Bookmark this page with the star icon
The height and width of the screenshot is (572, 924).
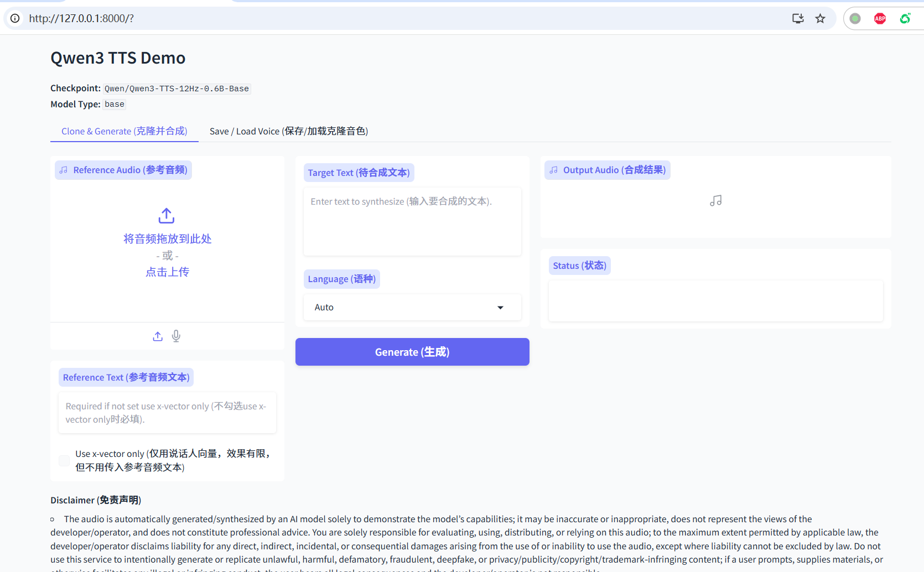point(820,19)
